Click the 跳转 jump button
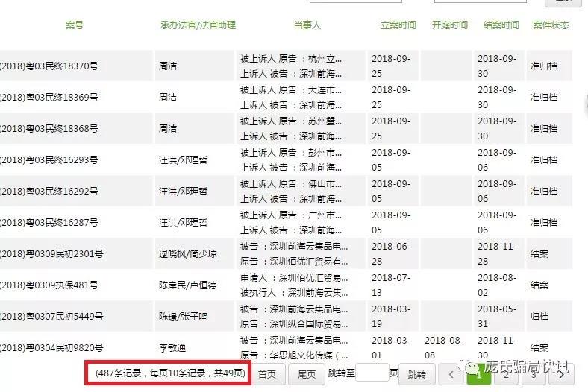Image resolution: width=588 pixels, height=392 pixels. 416,374
